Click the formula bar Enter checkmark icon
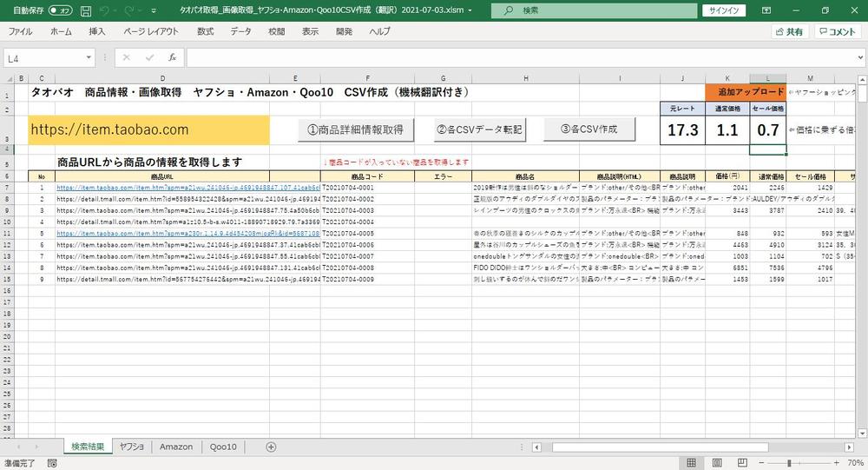868x470 pixels. (x=149, y=57)
